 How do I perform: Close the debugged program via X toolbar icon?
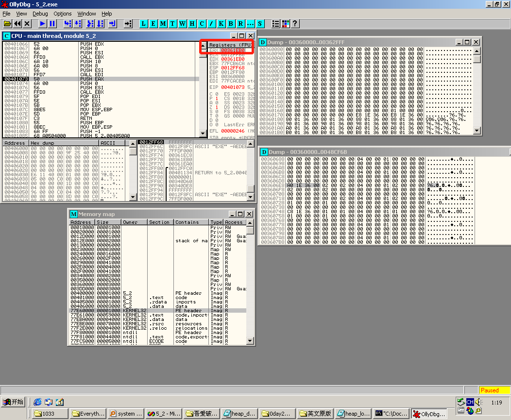click(x=27, y=23)
